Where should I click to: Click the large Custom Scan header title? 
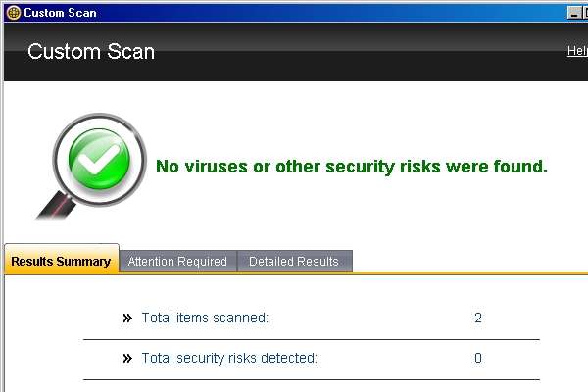(91, 51)
